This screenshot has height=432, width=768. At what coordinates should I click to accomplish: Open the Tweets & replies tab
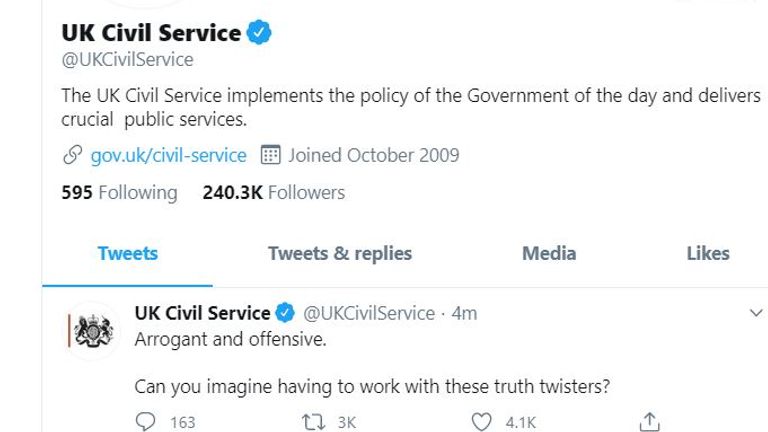[340, 254]
